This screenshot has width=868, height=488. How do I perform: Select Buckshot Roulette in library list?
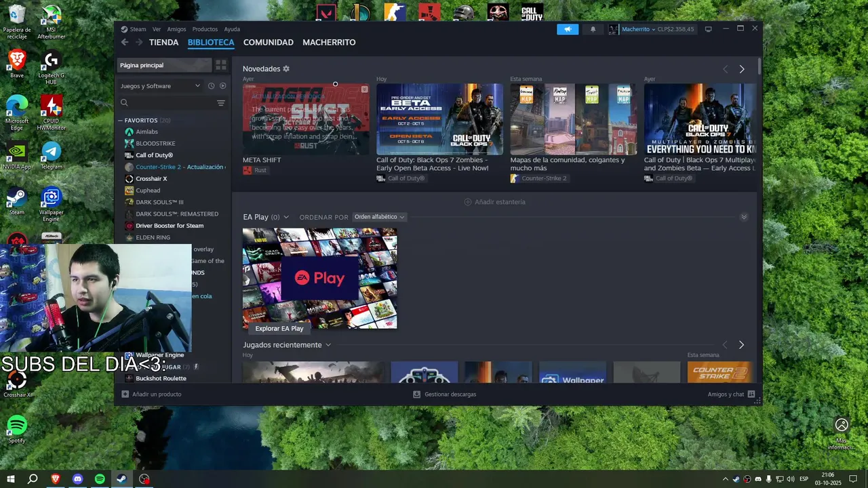(x=161, y=378)
